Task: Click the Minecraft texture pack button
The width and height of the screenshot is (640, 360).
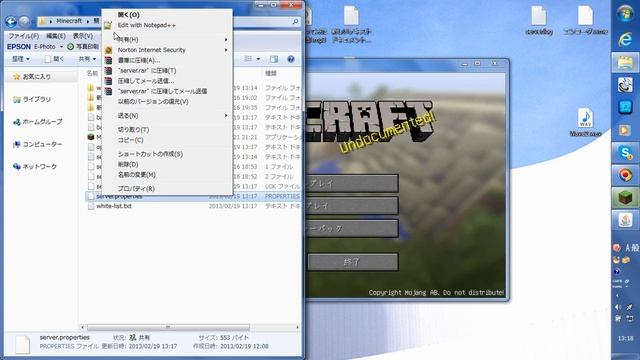Action: (x=352, y=229)
